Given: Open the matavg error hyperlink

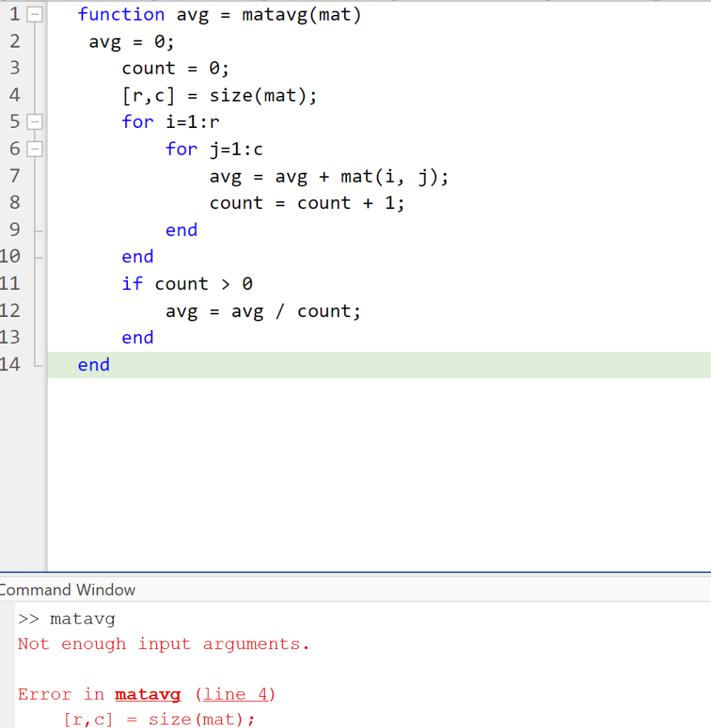Looking at the screenshot, I should [x=147, y=694].
